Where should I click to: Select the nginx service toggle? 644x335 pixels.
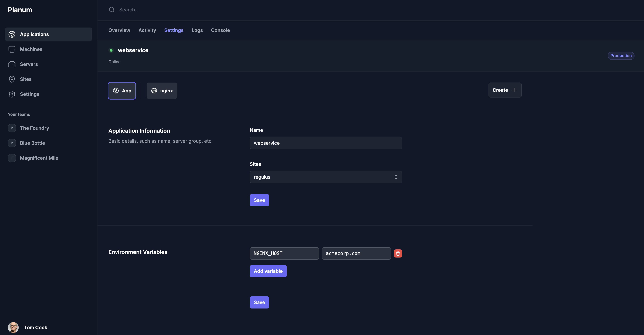[x=162, y=91]
